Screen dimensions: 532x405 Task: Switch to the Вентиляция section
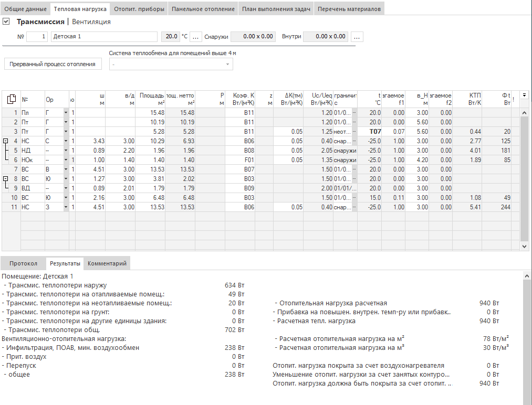91,22
